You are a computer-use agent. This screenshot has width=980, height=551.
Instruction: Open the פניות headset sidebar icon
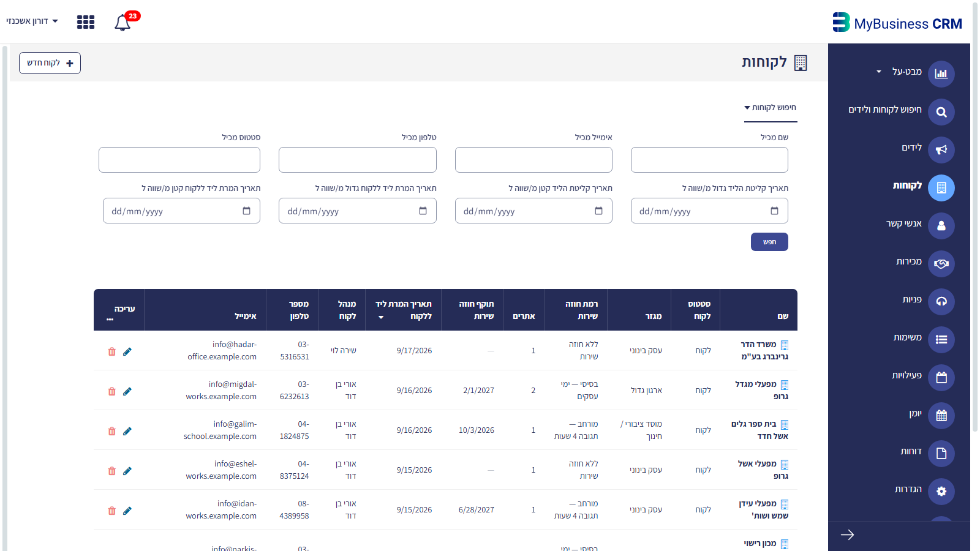tap(941, 302)
